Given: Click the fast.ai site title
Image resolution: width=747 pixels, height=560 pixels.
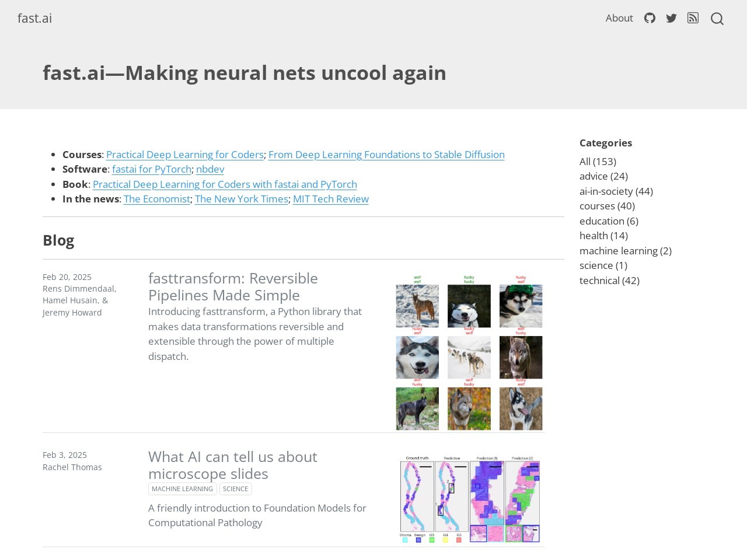Looking at the screenshot, I should [34, 18].
